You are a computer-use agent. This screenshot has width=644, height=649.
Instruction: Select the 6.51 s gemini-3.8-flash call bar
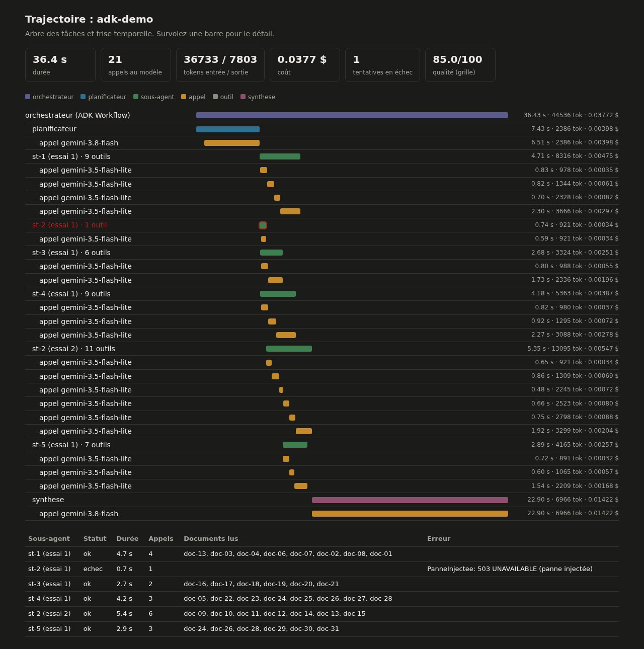[x=232, y=143]
